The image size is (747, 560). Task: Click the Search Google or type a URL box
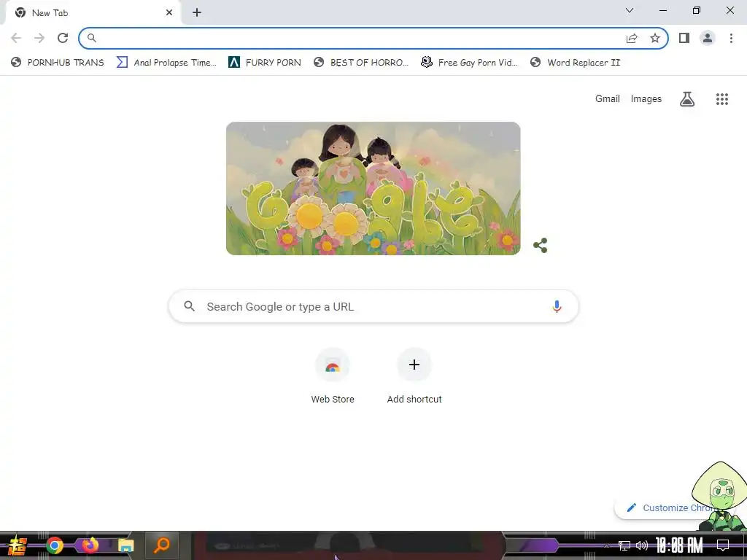pos(373,307)
